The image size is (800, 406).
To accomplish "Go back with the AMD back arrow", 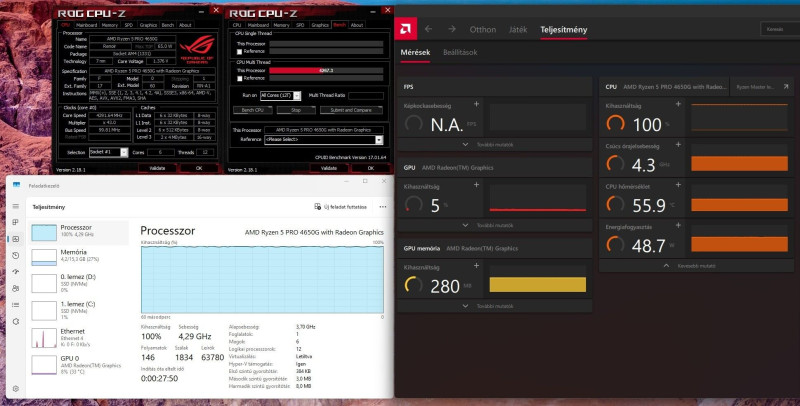I will pos(429,29).
